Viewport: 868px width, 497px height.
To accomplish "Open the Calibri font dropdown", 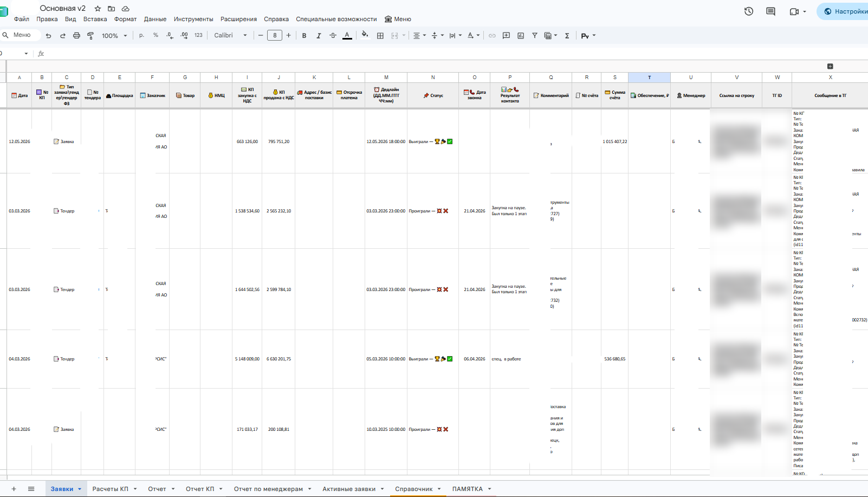I will tap(231, 35).
